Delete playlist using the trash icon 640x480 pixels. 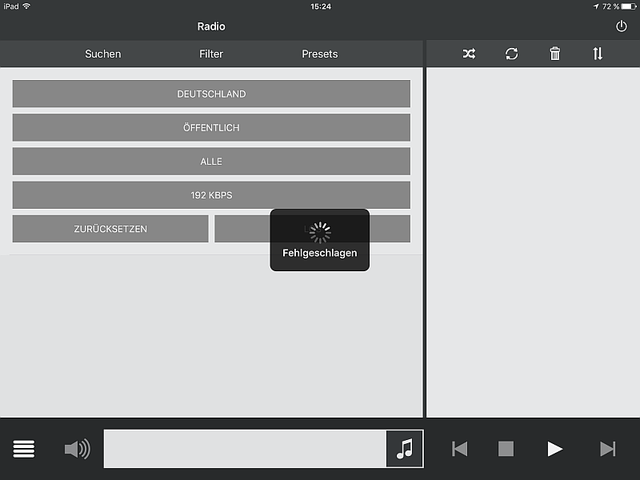click(555, 54)
